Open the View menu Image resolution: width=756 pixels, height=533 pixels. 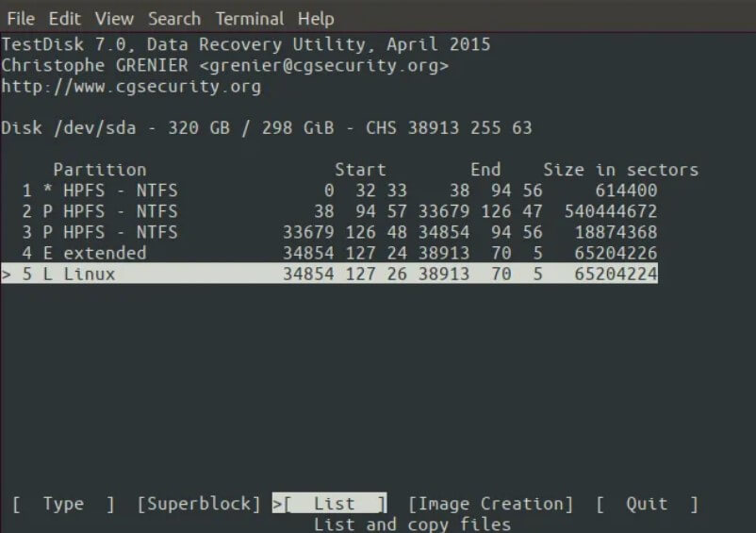pos(114,19)
